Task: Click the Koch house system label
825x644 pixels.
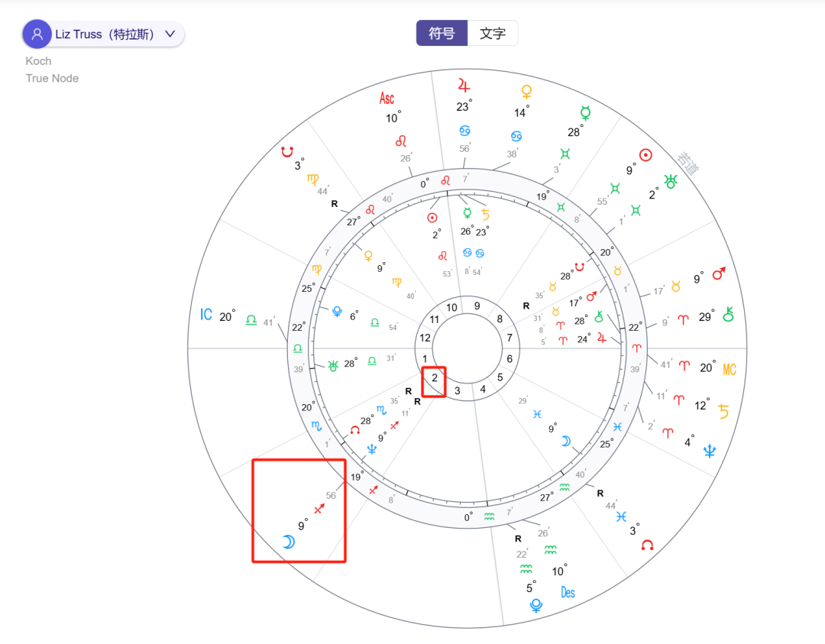Action: pos(38,61)
